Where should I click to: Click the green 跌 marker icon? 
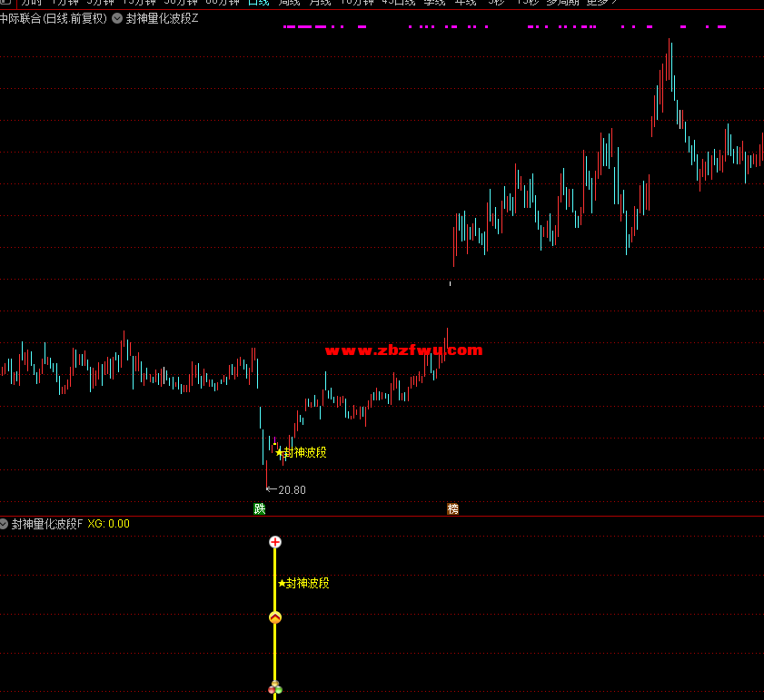[260, 509]
